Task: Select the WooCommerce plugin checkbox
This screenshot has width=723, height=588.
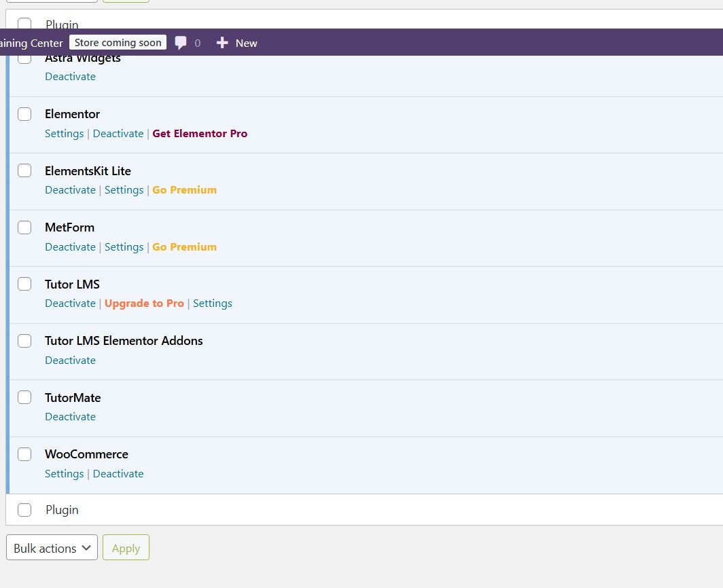Action: (24, 454)
